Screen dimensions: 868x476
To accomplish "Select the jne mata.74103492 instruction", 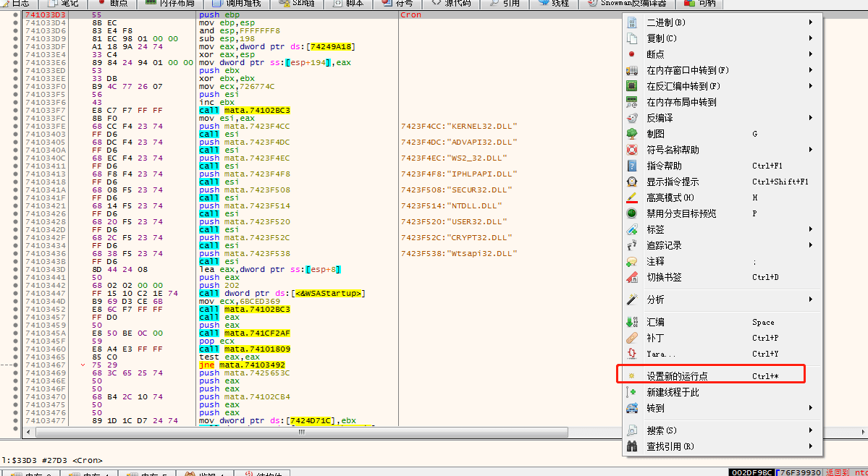I will (x=242, y=365).
